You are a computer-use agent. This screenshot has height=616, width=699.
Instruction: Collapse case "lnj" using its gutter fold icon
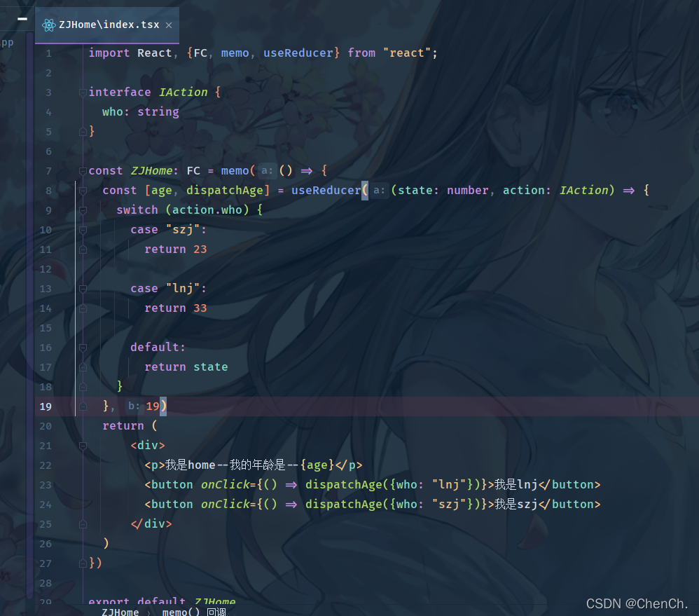83,288
